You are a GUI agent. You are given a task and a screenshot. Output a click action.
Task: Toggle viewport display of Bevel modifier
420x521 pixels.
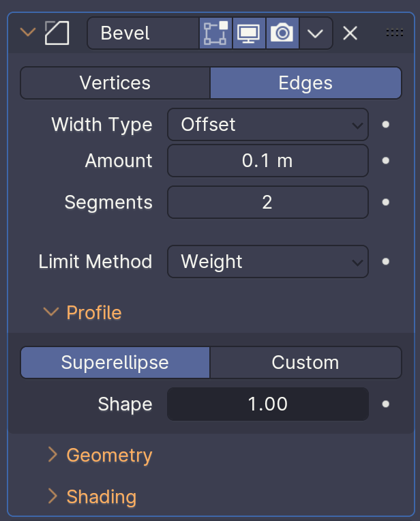[x=249, y=33]
